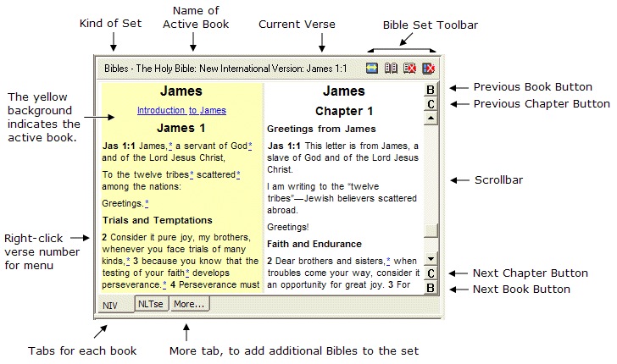617x364 pixels.
Task: Click the two-books icon in Bible Set toolbar
Action: [x=391, y=68]
